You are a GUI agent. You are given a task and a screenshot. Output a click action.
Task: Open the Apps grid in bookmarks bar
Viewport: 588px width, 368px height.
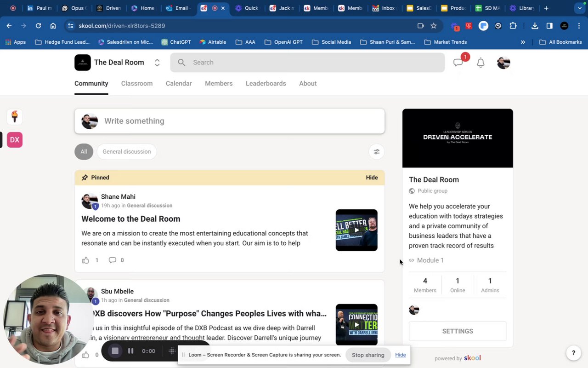click(15, 42)
